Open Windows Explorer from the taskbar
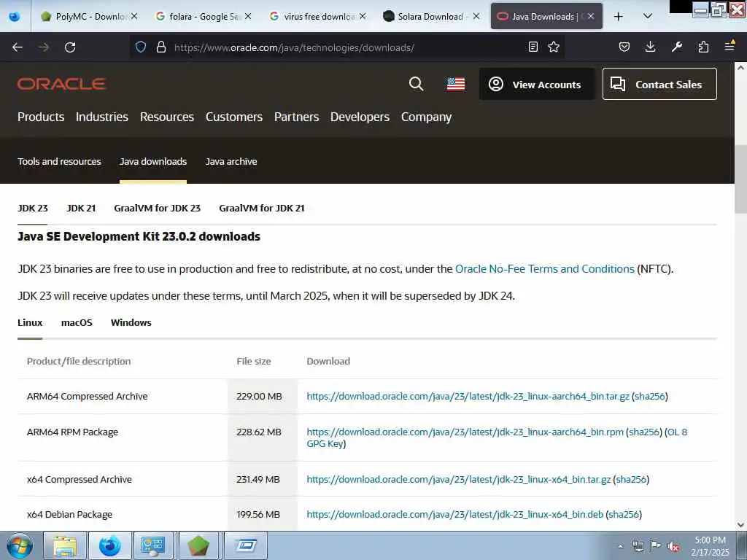 (65, 545)
